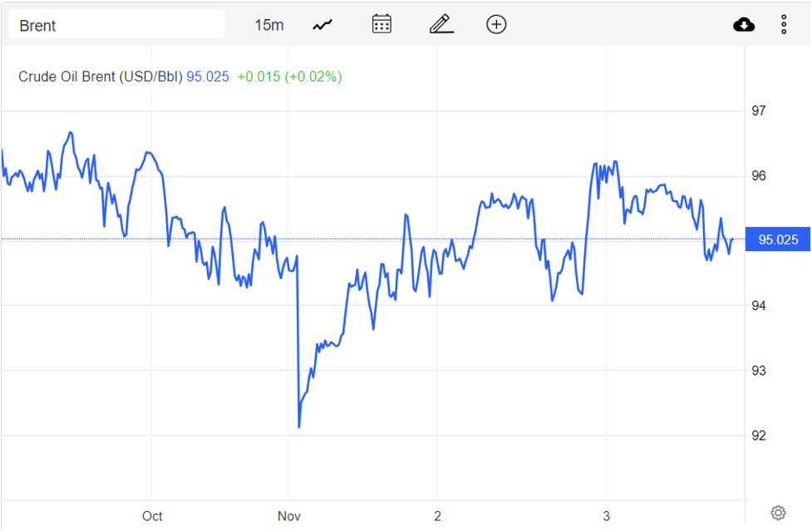Click the chart line's lowest point near Nov

tap(298, 426)
